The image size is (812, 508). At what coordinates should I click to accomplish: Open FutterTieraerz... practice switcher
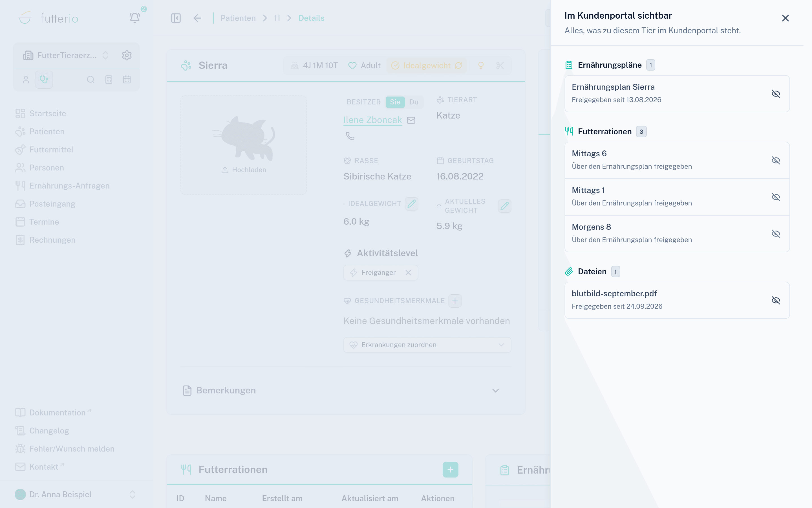pyautogui.click(x=66, y=55)
